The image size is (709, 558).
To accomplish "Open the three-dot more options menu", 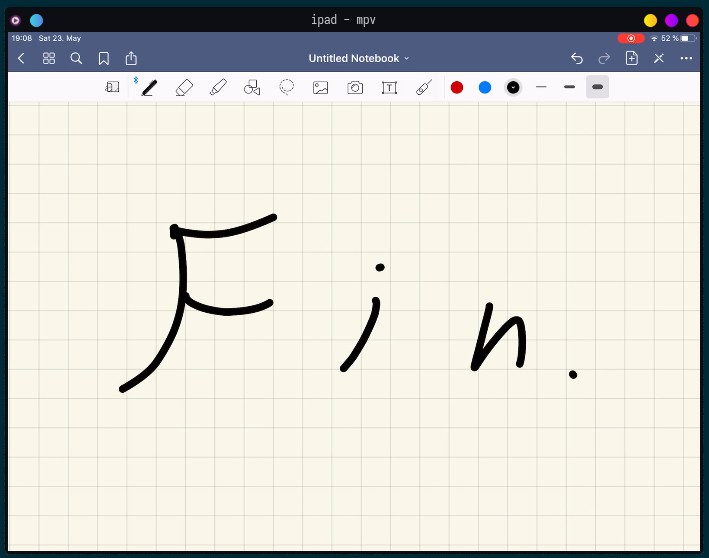I will pos(686,58).
